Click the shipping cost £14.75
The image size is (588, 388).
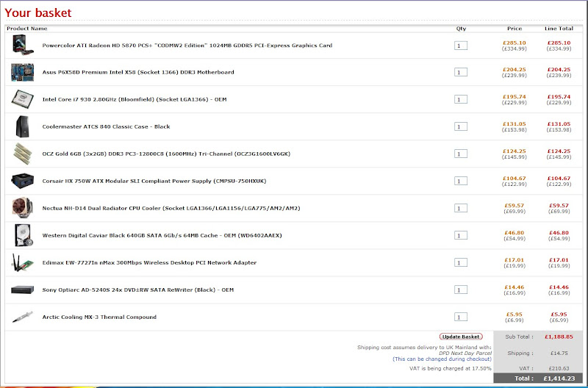(560, 353)
